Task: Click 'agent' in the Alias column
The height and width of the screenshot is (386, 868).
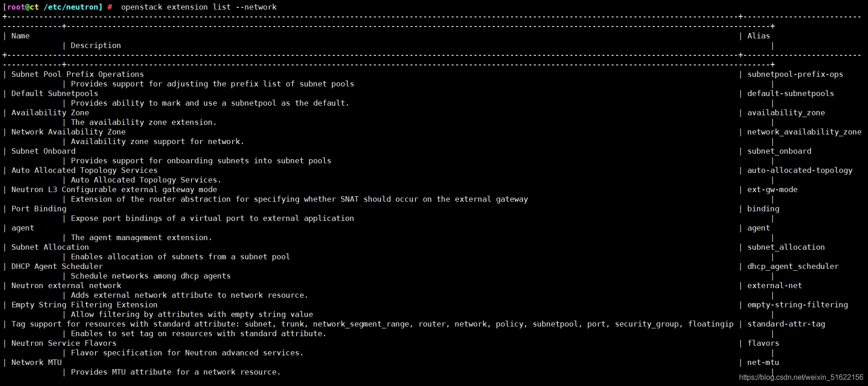Action: pos(759,228)
